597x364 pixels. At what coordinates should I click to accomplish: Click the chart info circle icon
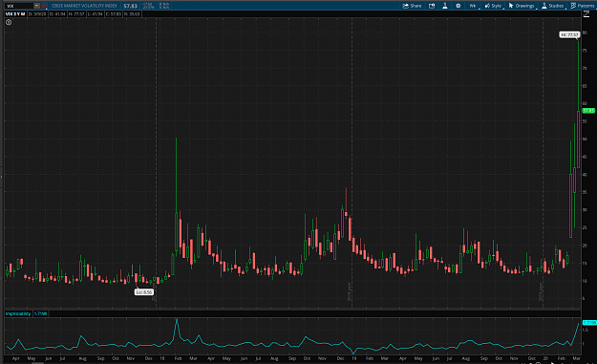click(9, 22)
